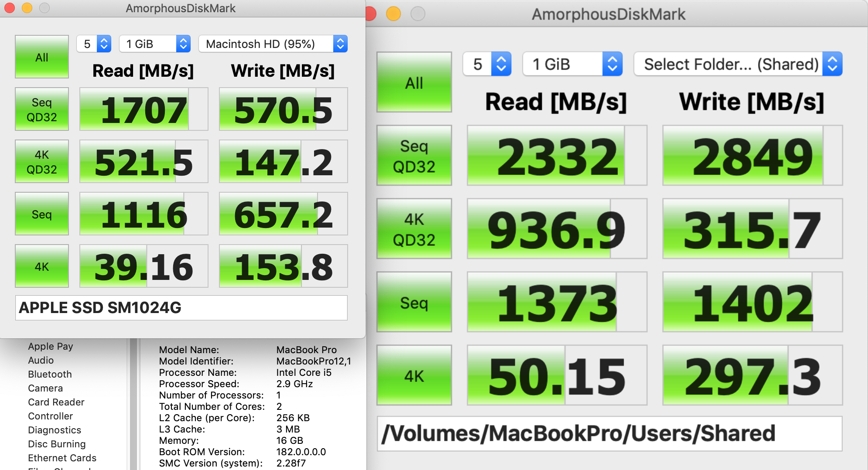Click the 3 MB L3 cache value

288,429
